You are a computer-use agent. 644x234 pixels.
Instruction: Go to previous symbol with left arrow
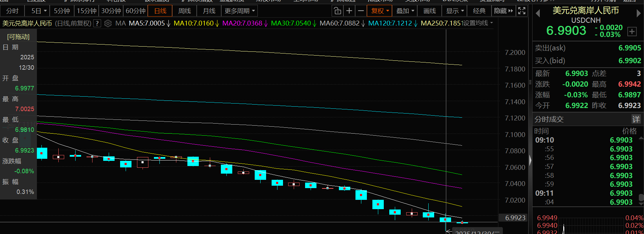(x=537, y=13)
